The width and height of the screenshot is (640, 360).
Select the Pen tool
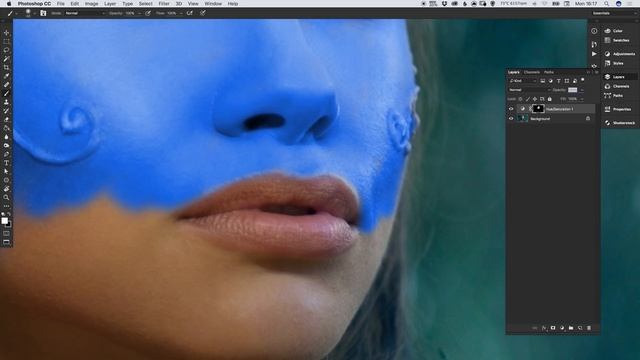pyautogui.click(x=6, y=154)
